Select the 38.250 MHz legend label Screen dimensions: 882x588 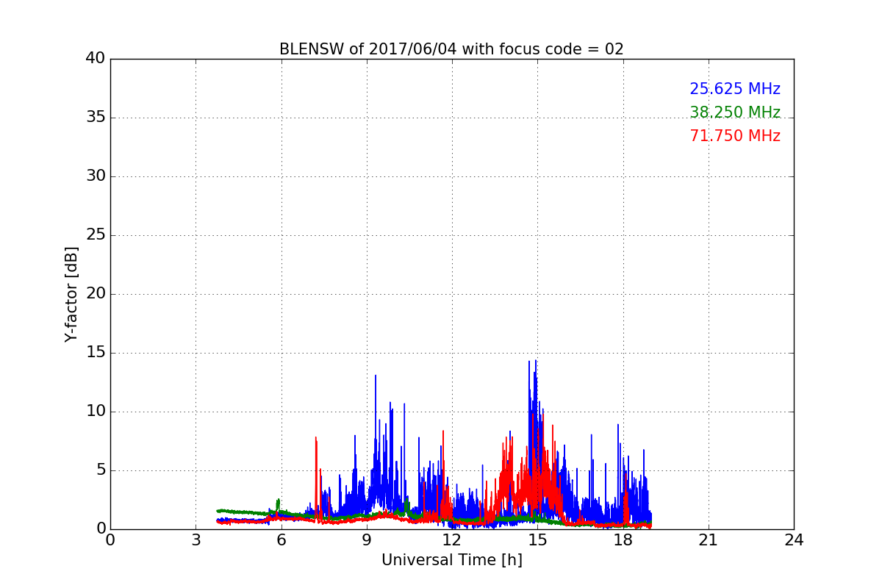735,112
